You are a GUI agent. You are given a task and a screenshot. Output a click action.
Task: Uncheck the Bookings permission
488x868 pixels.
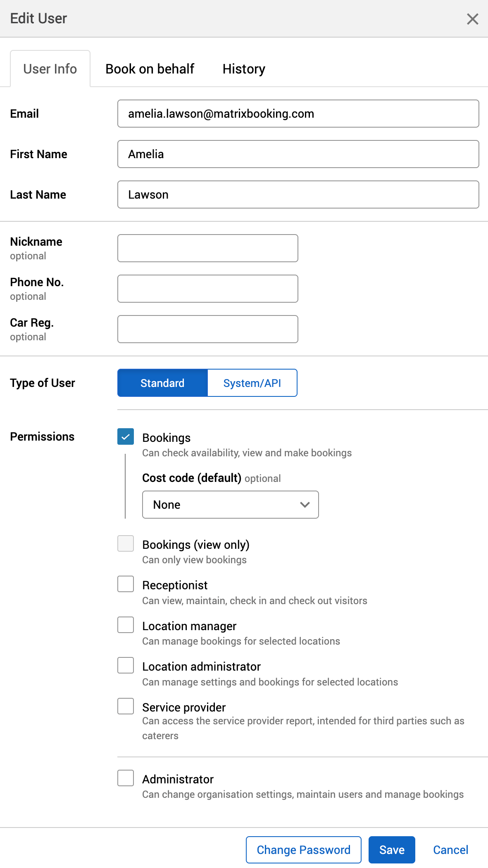click(125, 437)
